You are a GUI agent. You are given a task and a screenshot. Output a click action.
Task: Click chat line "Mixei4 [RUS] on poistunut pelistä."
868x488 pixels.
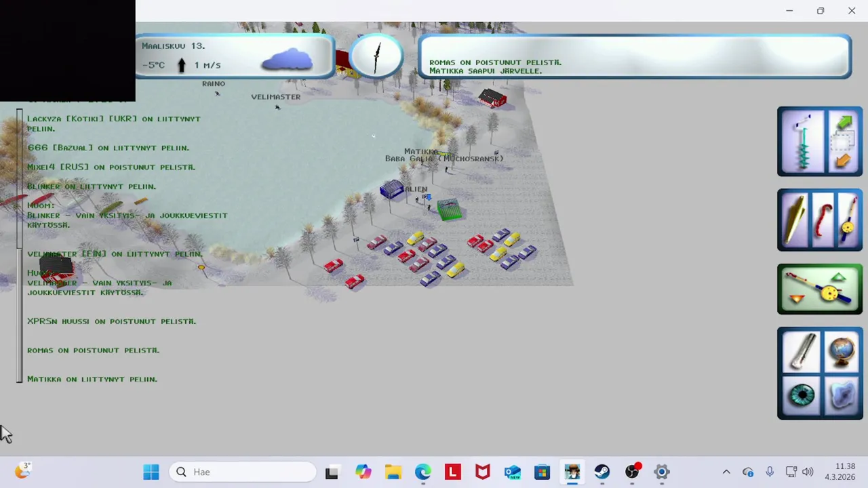(x=111, y=167)
